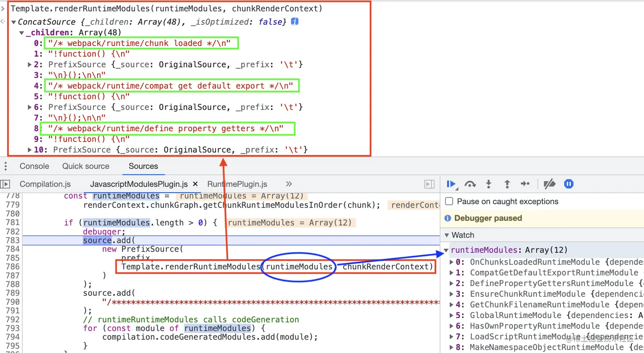The image size is (644, 353).
Task: Click line number 793 in gutter
Action: coord(12,328)
